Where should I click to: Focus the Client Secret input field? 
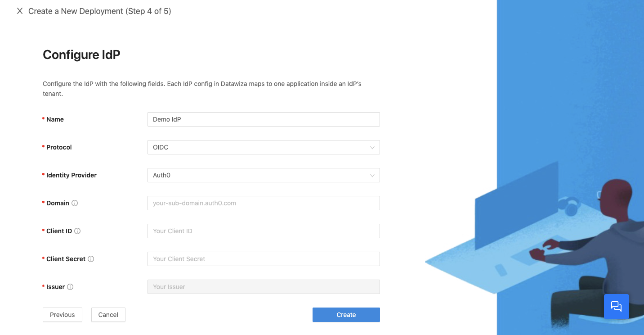tap(264, 259)
